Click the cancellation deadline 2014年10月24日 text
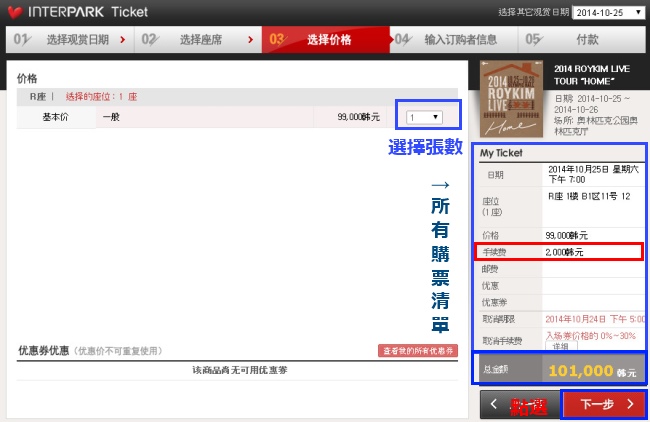This screenshot has width=650, height=422. tap(595, 319)
